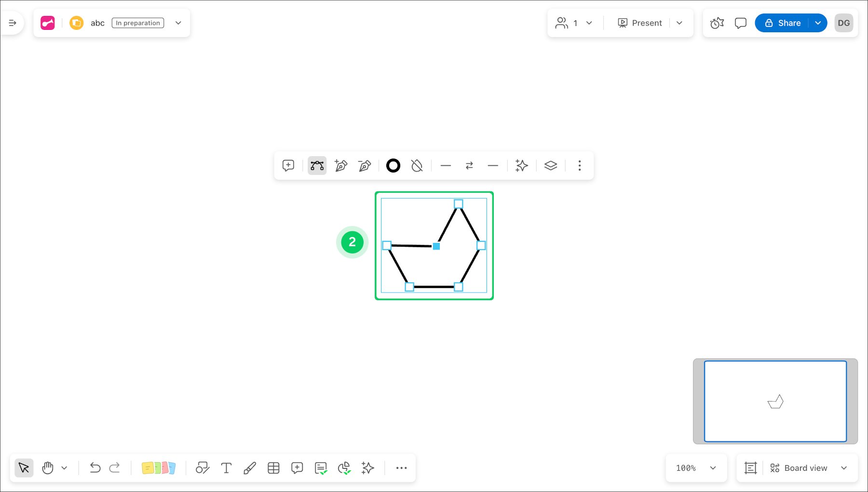The width and height of the screenshot is (868, 492).
Task: Select the remove anchor point pen icon
Action: click(x=365, y=165)
